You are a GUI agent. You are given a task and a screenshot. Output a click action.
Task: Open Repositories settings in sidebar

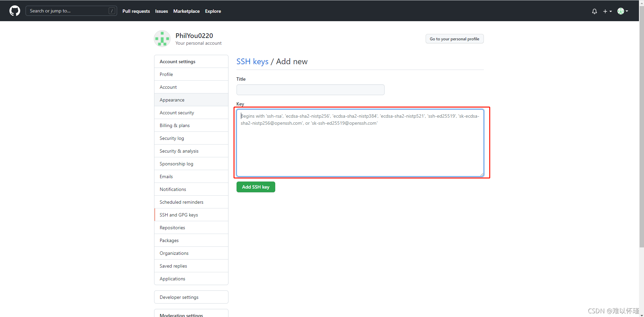pos(191,228)
